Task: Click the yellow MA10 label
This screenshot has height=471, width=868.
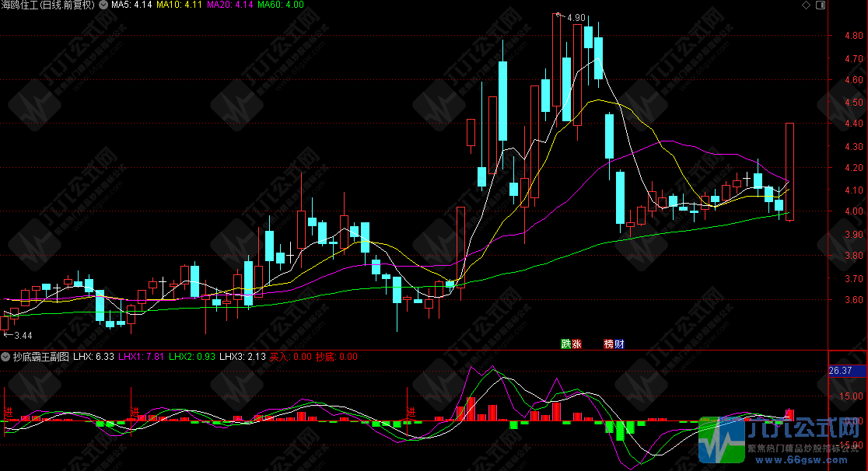Action: tap(180, 5)
